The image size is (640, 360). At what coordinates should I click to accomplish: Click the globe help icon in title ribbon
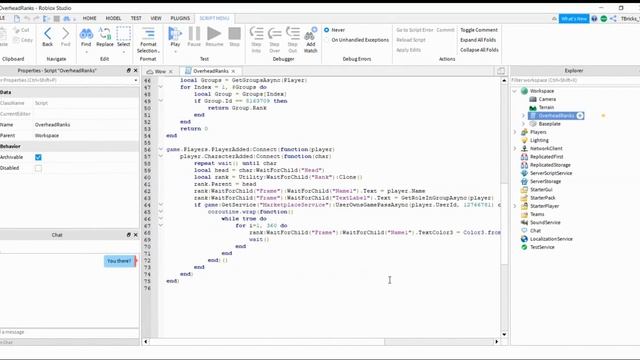click(x=594, y=19)
